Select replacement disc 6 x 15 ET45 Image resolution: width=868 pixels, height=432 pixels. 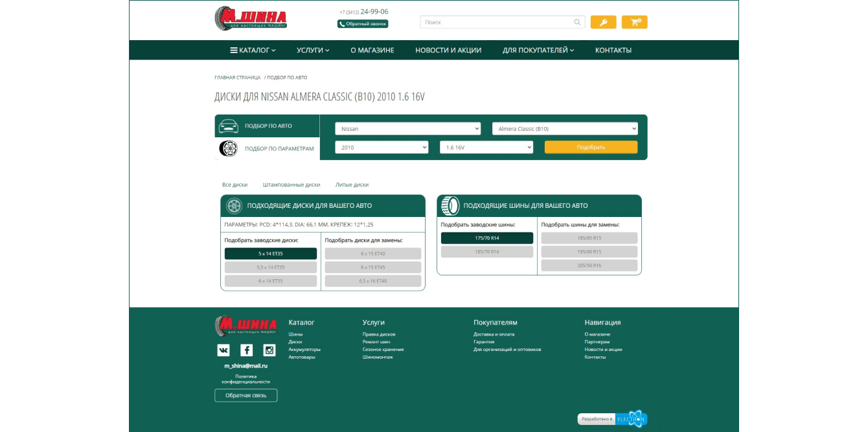pyautogui.click(x=373, y=267)
